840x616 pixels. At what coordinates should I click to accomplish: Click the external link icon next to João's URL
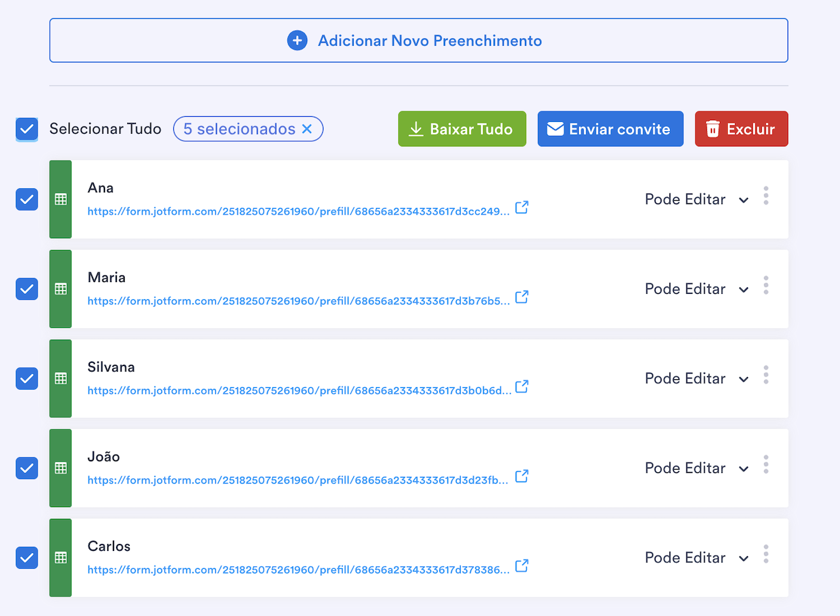(x=522, y=476)
